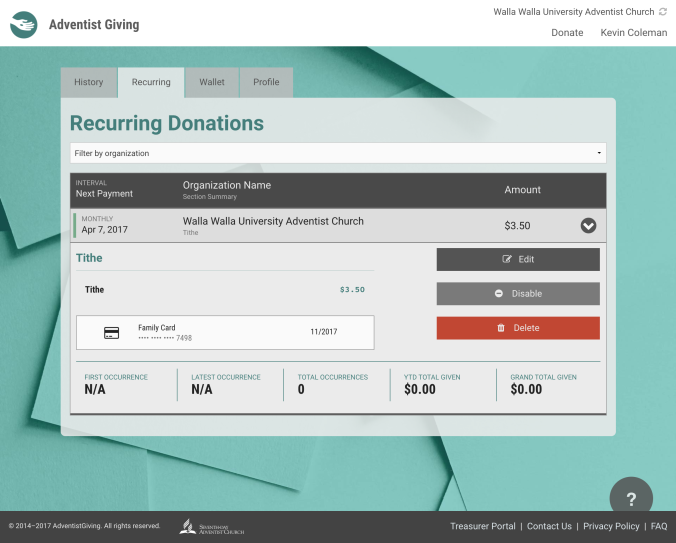Click the Organization Name column header
The width and height of the screenshot is (676, 543).
[x=227, y=185]
